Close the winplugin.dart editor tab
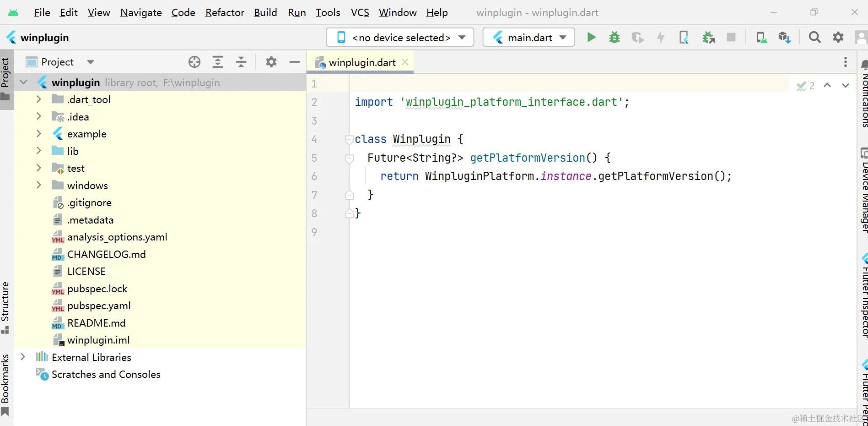This screenshot has height=426, width=868. (x=405, y=62)
